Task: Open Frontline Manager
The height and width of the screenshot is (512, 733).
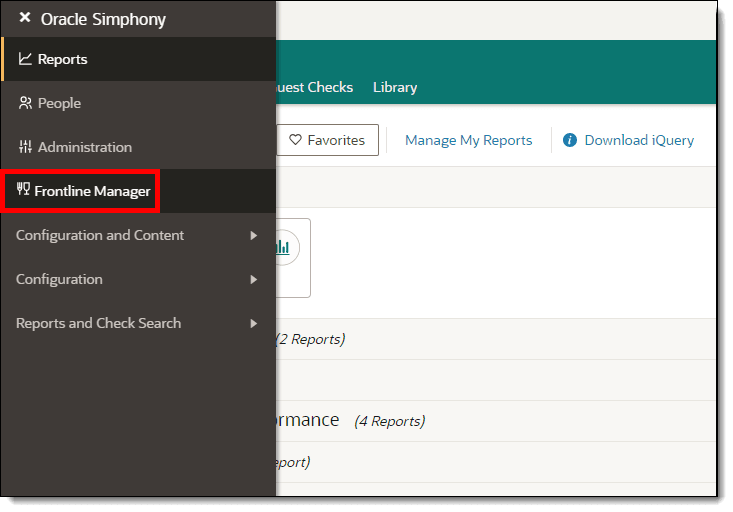Action: tap(92, 191)
